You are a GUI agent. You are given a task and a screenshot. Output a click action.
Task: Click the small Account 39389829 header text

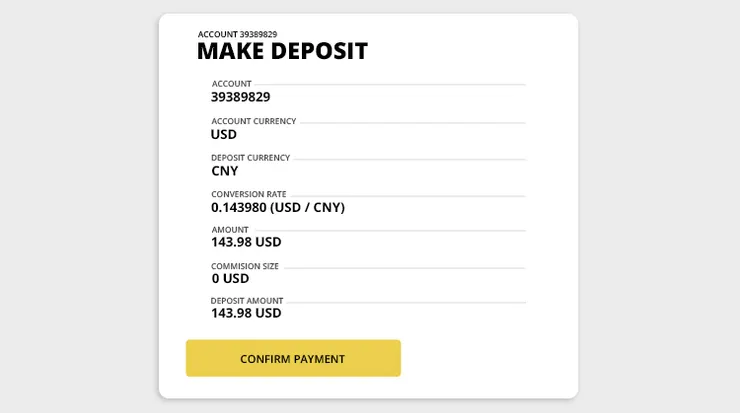coord(237,34)
